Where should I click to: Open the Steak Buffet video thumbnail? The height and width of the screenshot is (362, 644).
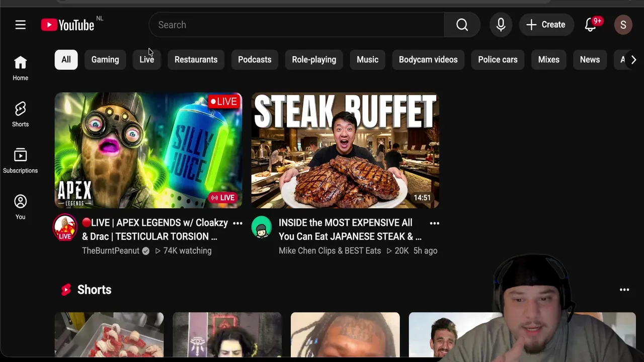(345, 150)
